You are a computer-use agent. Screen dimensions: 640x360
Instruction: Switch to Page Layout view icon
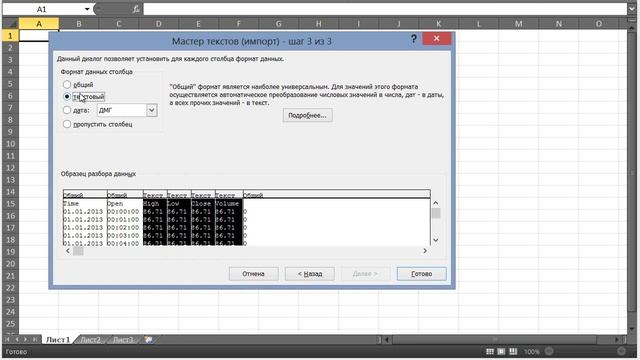point(501,351)
